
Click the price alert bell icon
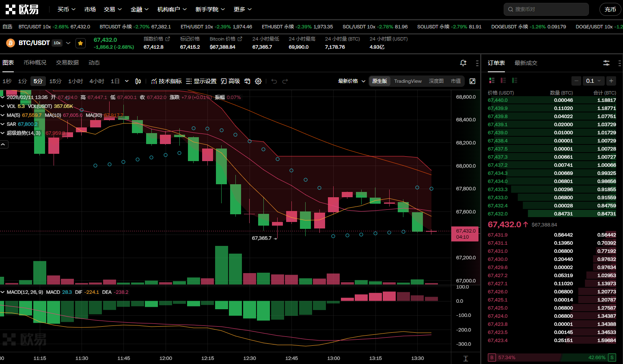463,63
